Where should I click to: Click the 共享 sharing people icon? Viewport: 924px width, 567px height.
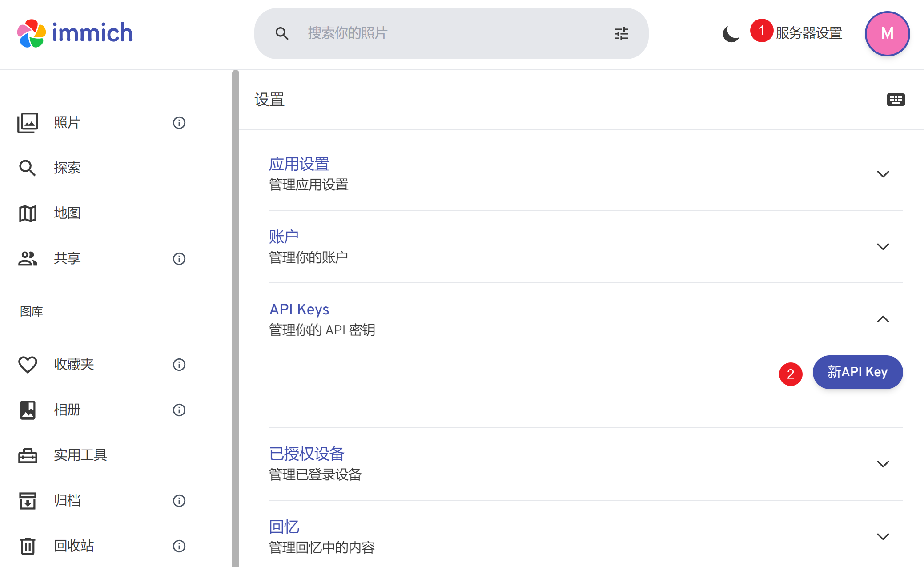28,258
